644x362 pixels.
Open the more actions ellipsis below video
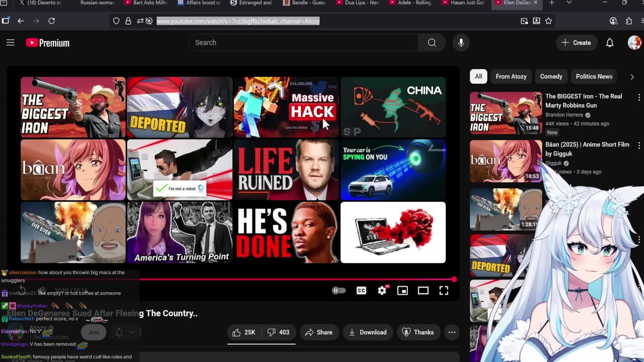pyautogui.click(x=452, y=332)
